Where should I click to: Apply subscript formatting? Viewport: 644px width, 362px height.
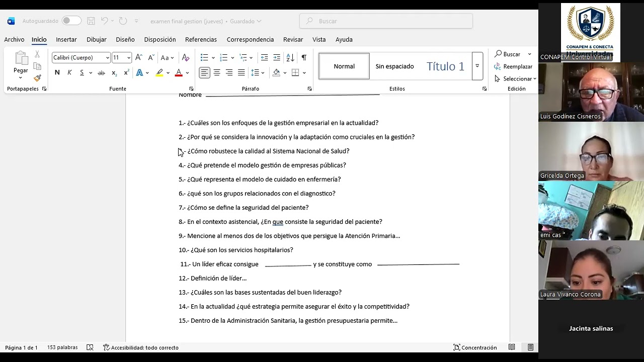pyautogui.click(x=114, y=73)
